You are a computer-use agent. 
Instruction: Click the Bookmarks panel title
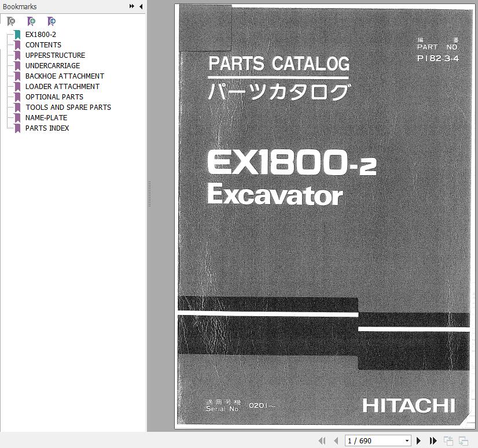coord(20,6)
